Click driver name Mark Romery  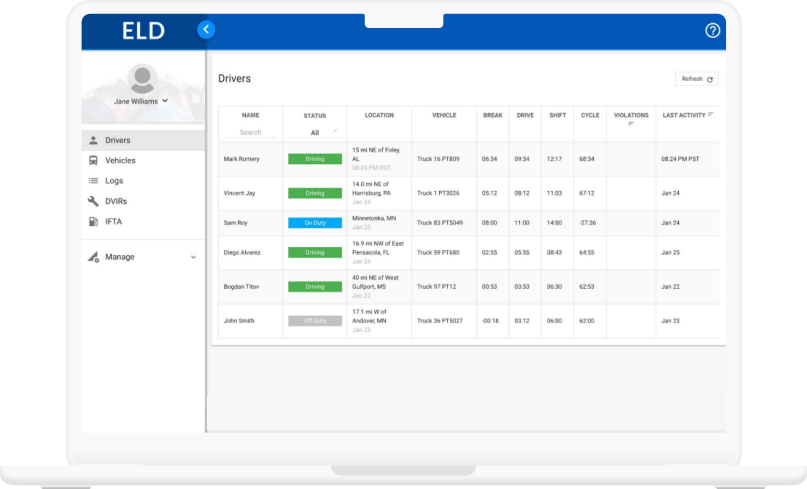[x=241, y=159]
